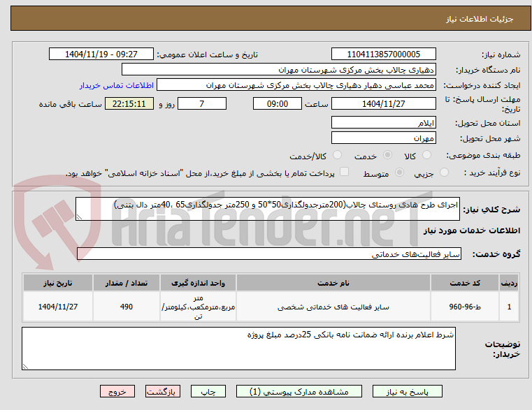Click the خروج exit button
Viewport: 532px width, 410px height.
tap(117, 391)
